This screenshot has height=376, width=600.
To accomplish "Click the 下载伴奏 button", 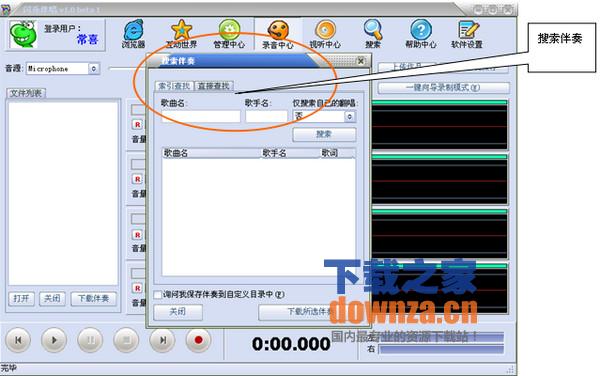I will 93,298.
